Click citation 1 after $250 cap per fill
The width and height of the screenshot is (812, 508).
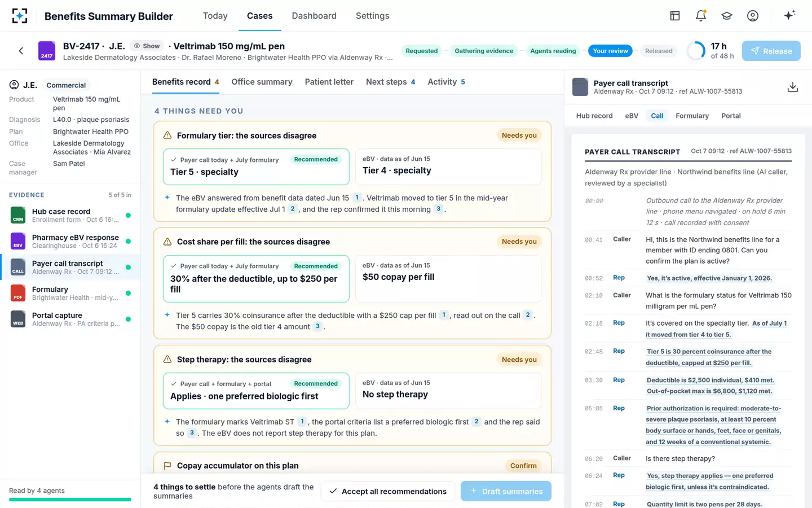pyautogui.click(x=444, y=315)
